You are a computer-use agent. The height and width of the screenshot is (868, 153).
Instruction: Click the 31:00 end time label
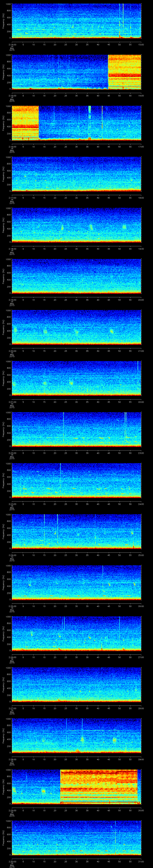[x=141, y=861]
